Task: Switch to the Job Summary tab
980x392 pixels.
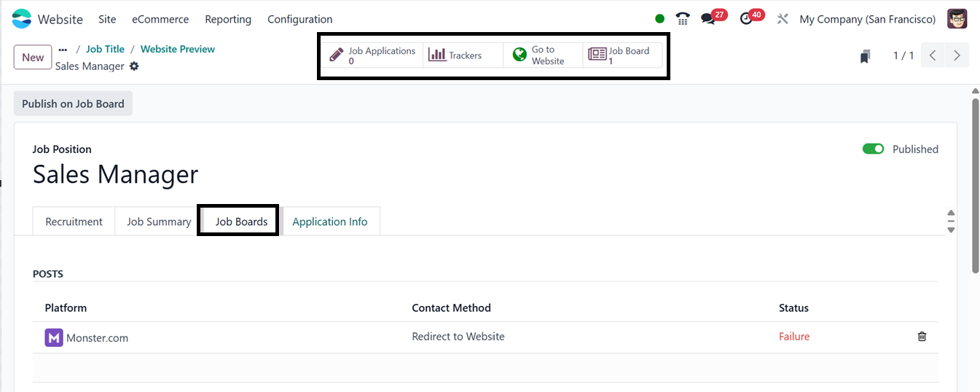Action: point(159,222)
